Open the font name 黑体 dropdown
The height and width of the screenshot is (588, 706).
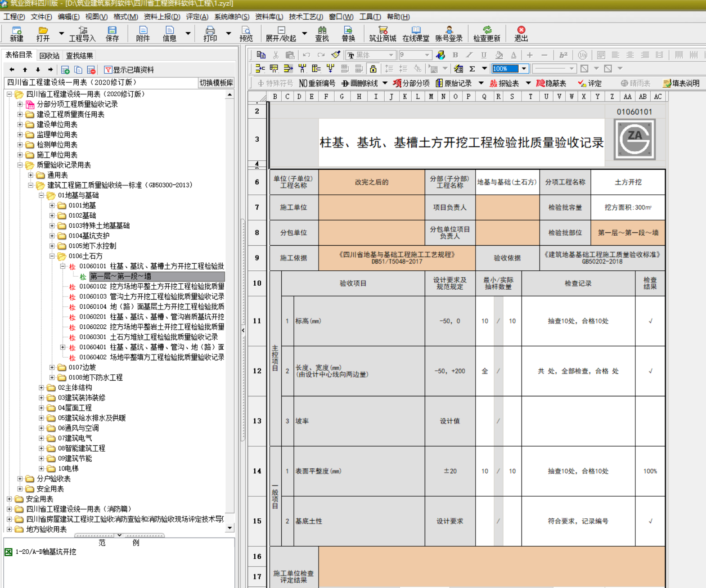click(391, 55)
